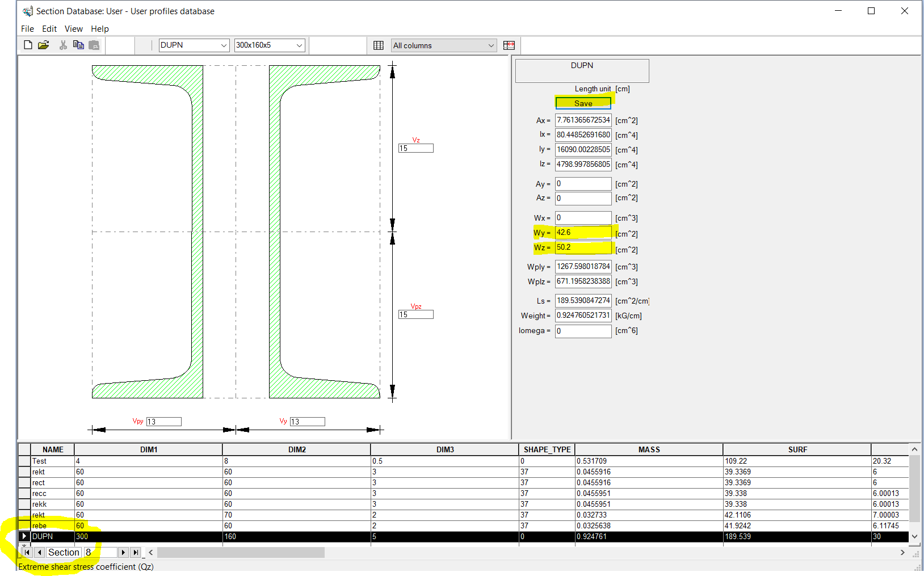Edit the Vz dimension field
Viewport: 924px width, 576px height.
coord(415,148)
